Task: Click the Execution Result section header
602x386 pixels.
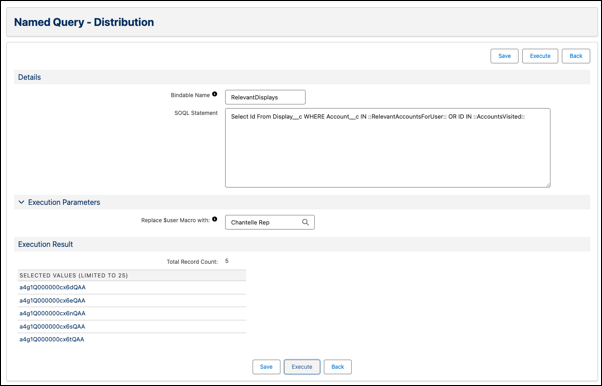Action: tap(302, 244)
